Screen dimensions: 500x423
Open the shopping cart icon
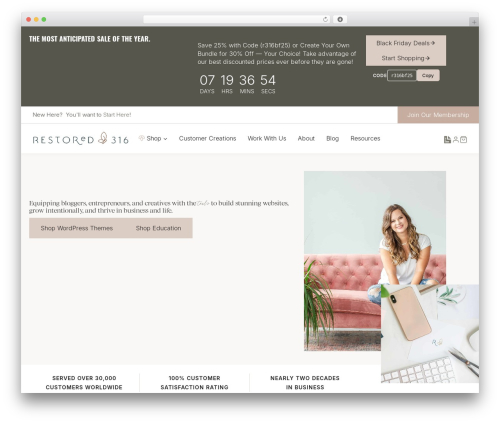coord(463,140)
